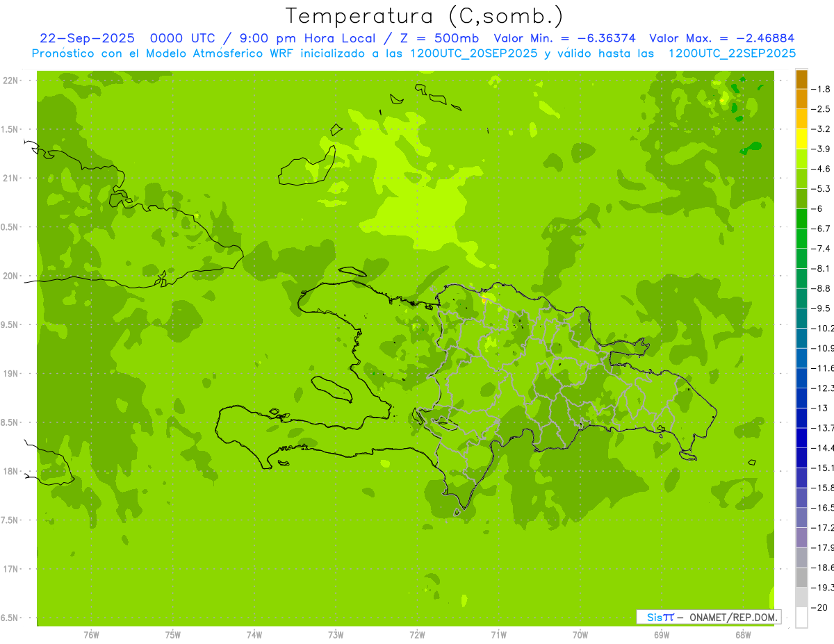Select the -20 legend value label

click(822, 608)
